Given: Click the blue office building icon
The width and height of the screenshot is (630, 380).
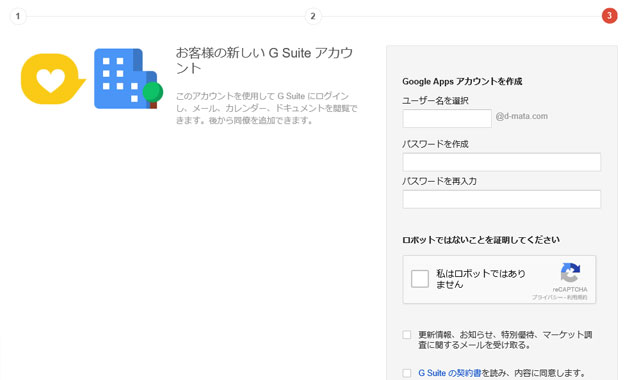Looking at the screenshot, I should coord(129,79).
